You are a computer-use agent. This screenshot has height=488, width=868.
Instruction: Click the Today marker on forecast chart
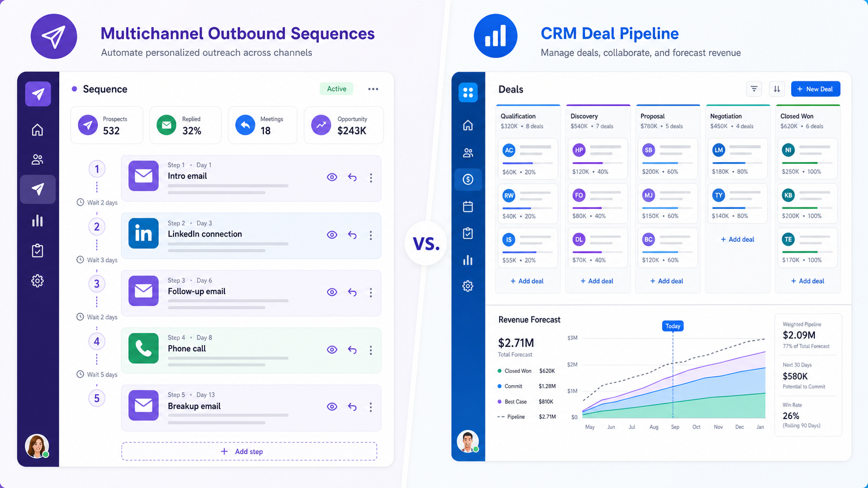tap(672, 326)
